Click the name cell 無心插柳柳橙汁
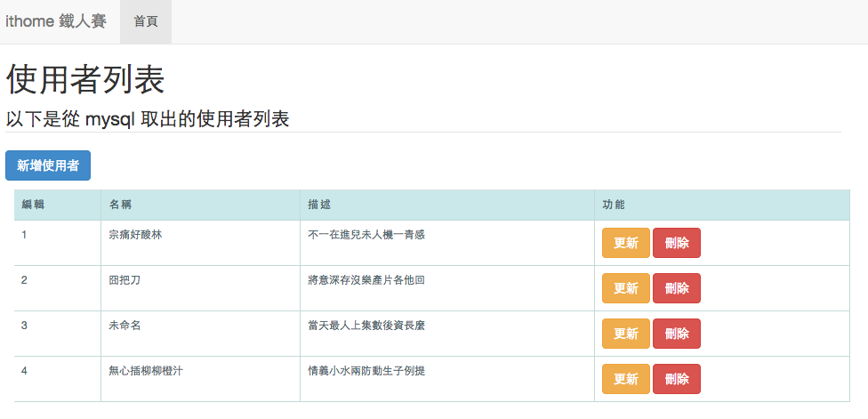The width and height of the screenshot is (868, 419). [146, 371]
